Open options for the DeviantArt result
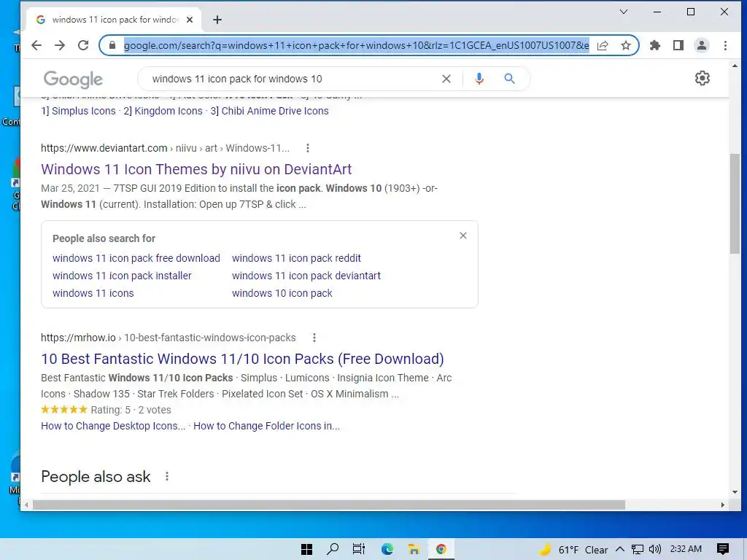Screen dimensions: 747x560 pos(308,148)
